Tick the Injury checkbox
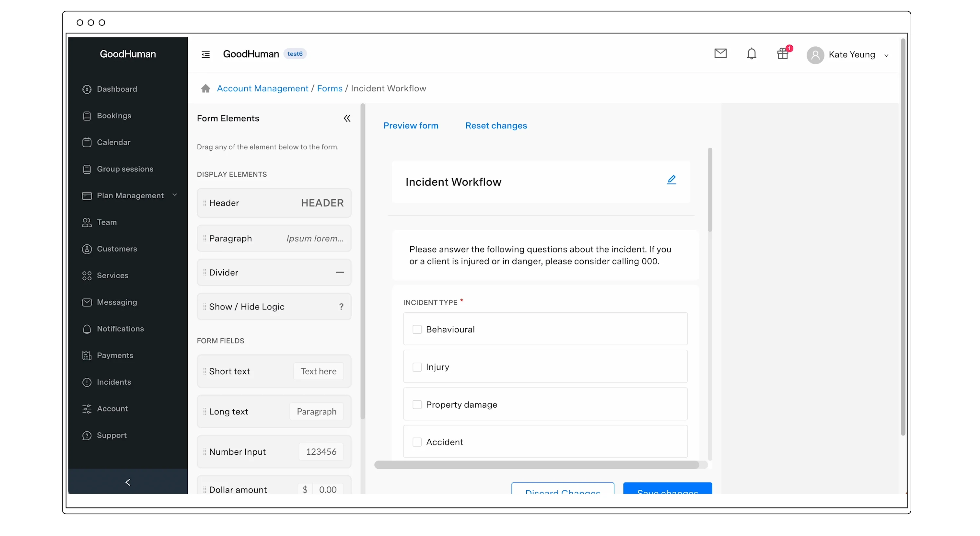This screenshot has width=980, height=536. click(x=417, y=367)
